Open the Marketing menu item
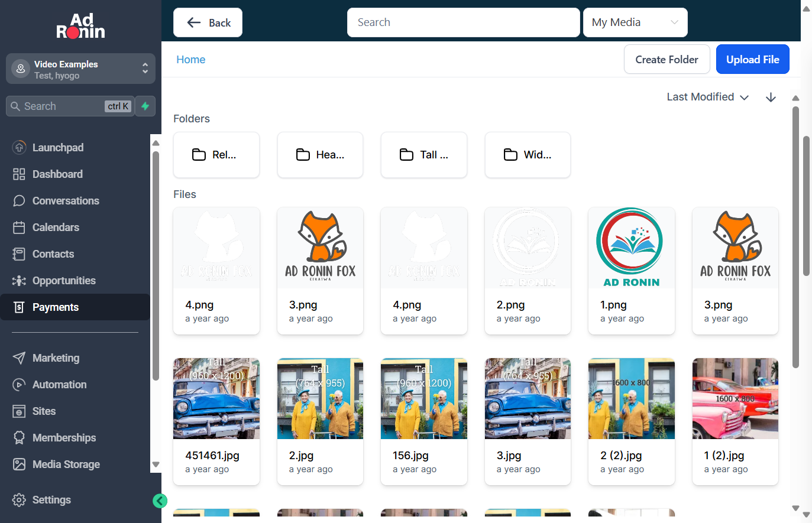The height and width of the screenshot is (523, 812). pyautogui.click(x=75, y=358)
